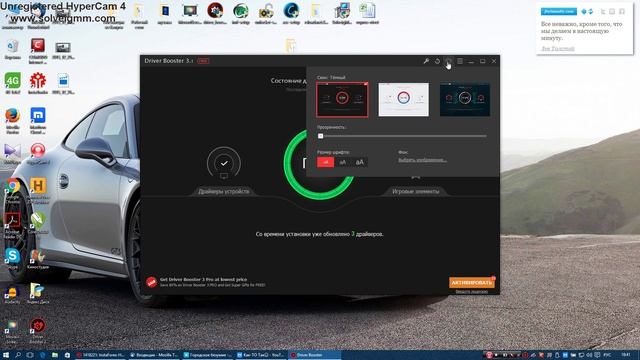Select the Recycle Bin desktop icon
This screenshot has height=360, width=640.
click(13, 50)
